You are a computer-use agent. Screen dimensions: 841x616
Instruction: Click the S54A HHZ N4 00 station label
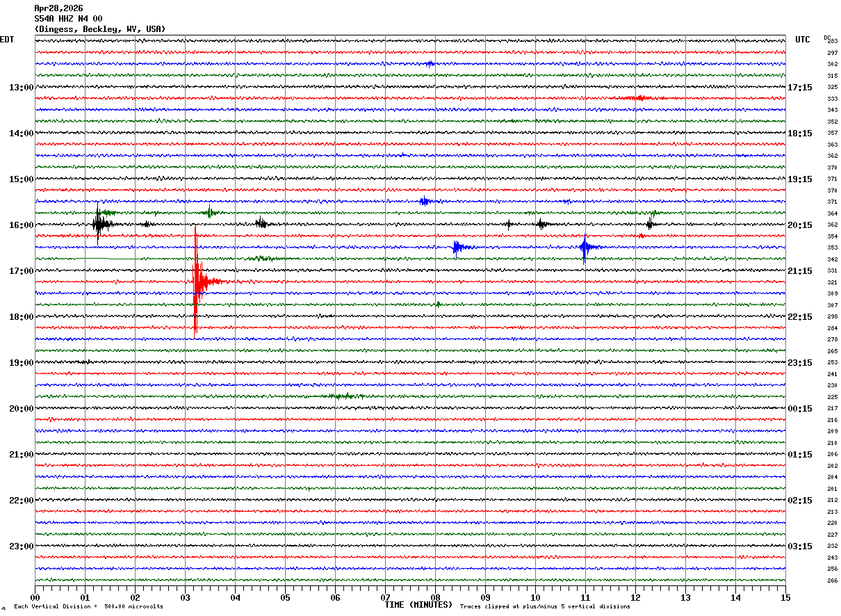(x=68, y=19)
